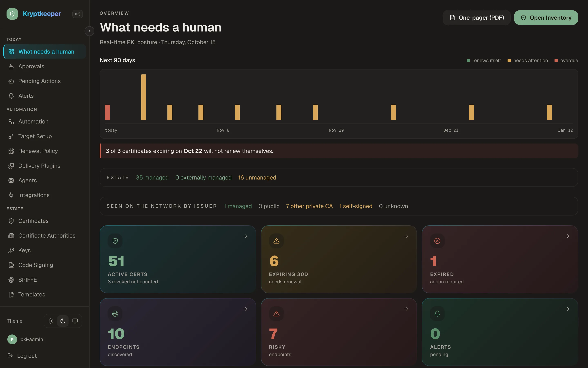The width and height of the screenshot is (588, 368).
Task: Click the Integrations plug icon
Action: pyautogui.click(x=11, y=195)
